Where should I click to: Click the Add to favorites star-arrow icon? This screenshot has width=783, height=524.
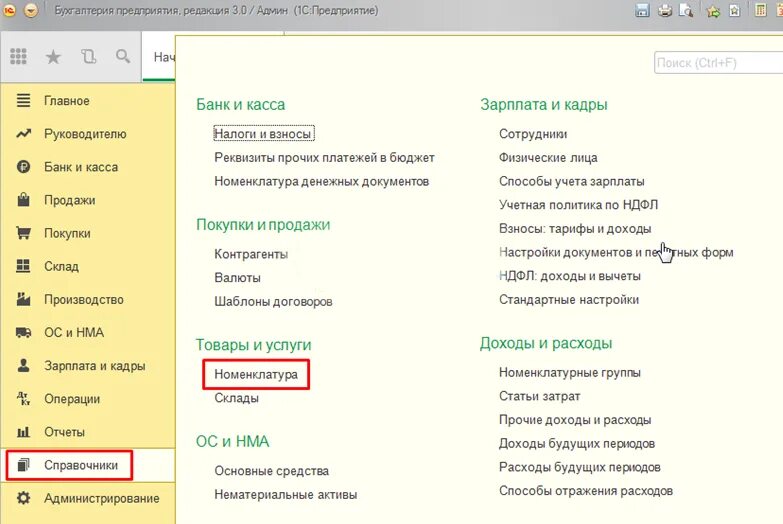pos(713,10)
